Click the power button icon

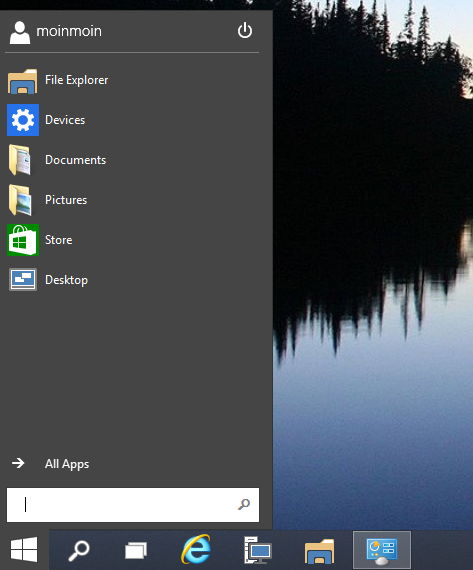[245, 31]
